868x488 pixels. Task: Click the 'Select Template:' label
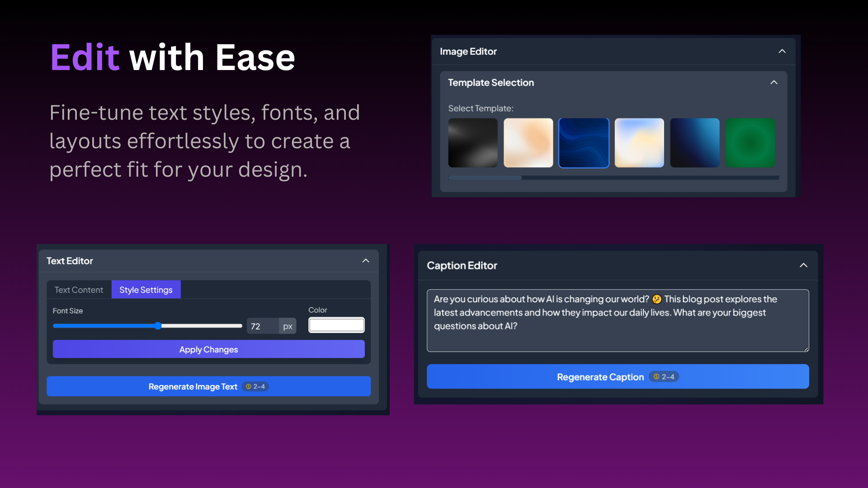pos(481,108)
